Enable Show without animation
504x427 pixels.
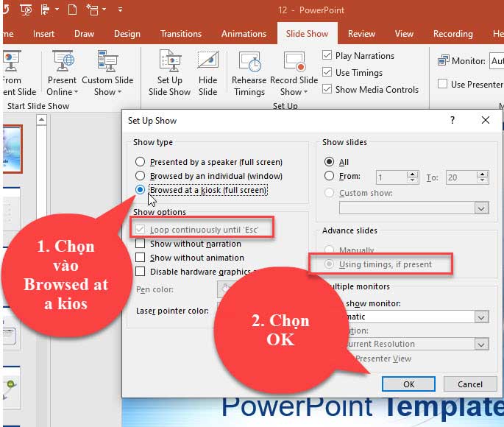click(140, 257)
